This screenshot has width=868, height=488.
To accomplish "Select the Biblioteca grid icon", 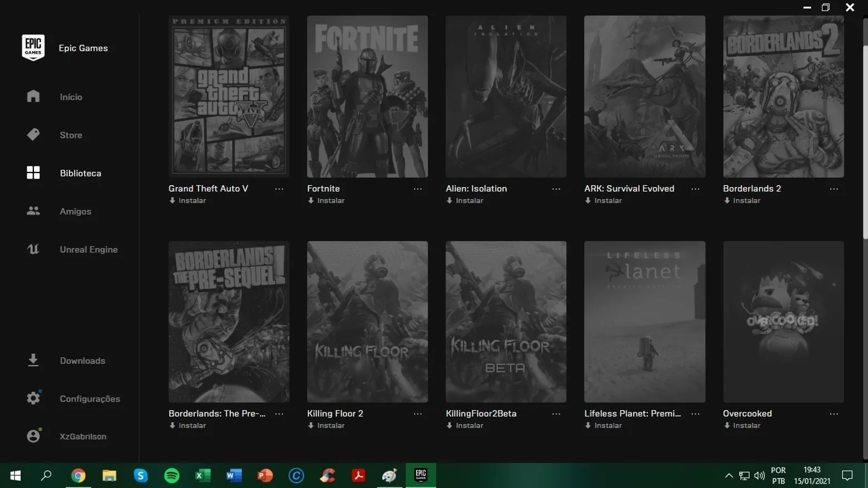I will point(33,173).
